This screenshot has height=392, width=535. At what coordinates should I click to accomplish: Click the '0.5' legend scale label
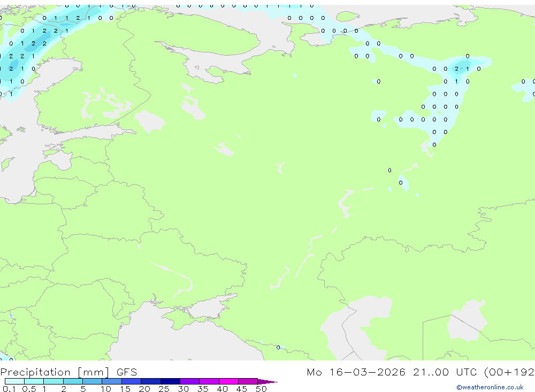(29, 389)
